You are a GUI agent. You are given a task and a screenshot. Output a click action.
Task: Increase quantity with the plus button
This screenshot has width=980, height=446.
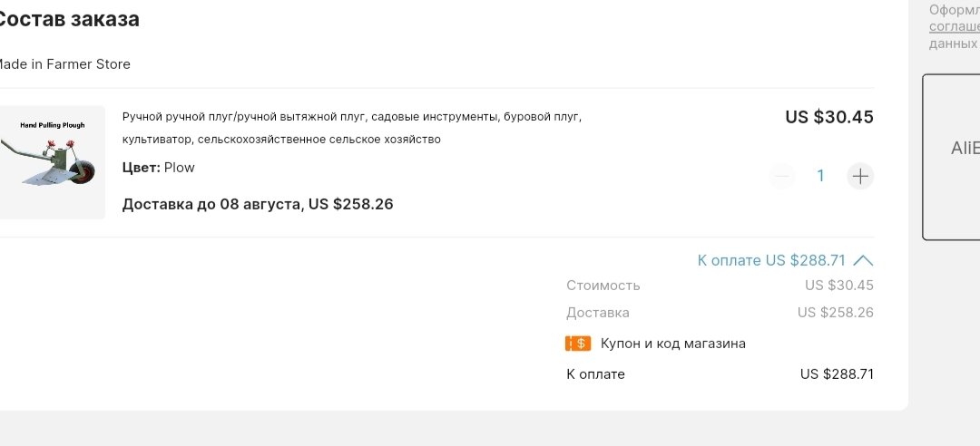pyautogui.click(x=860, y=176)
